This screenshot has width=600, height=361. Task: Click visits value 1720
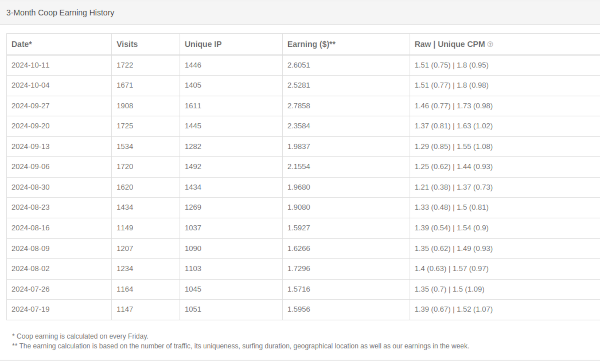click(x=125, y=167)
